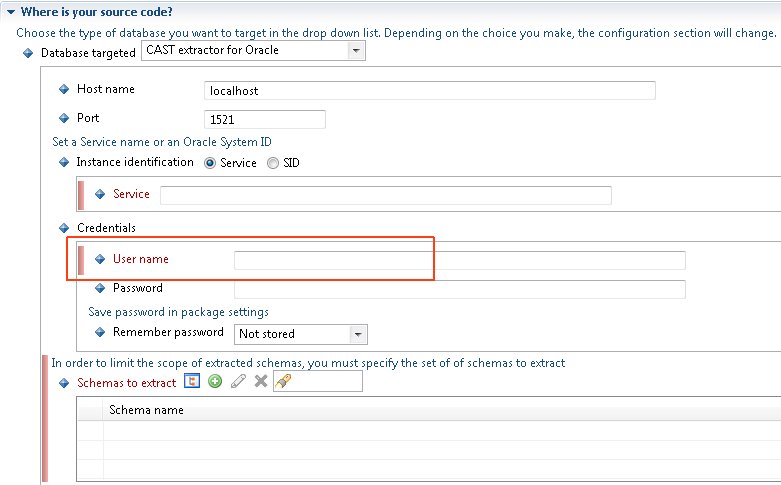The image size is (781, 485).
Task: Focus the Password text field
Action: click(x=459, y=289)
